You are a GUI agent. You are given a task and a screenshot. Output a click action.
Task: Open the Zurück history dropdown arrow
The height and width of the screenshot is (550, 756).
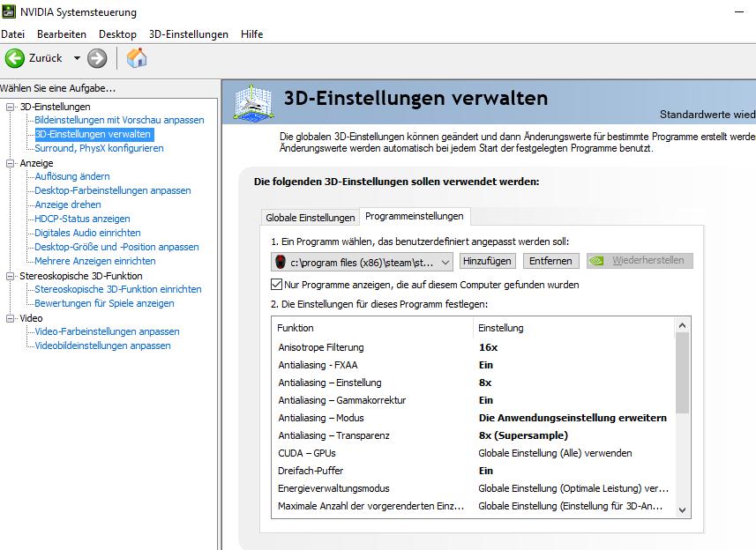point(77,58)
